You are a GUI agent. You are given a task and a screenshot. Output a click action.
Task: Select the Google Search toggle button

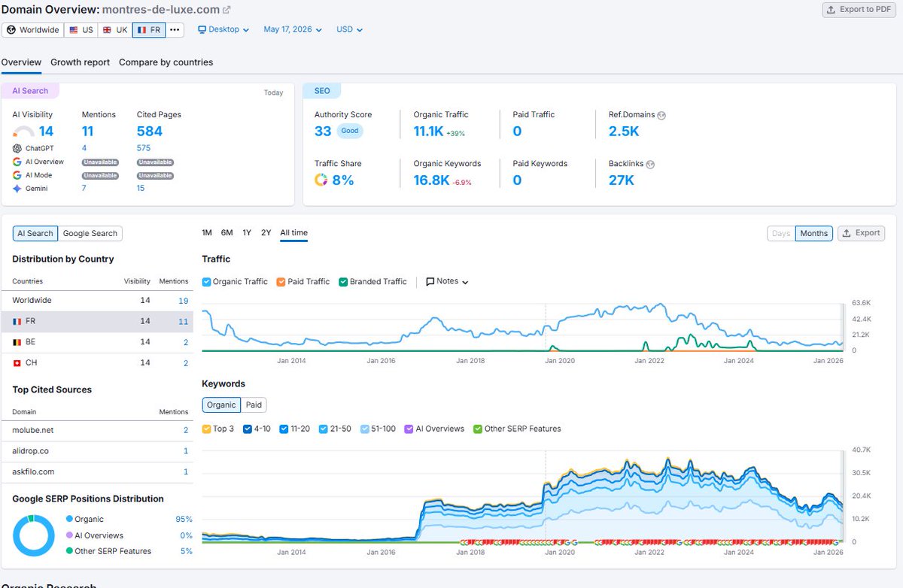tap(90, 233)
